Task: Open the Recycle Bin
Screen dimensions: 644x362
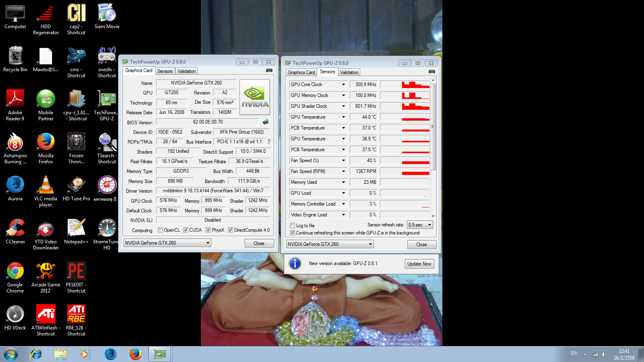Action: [x=15, y=59]
